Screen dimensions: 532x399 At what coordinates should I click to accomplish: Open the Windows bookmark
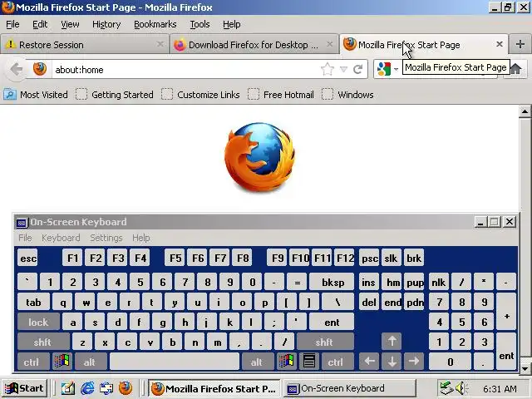pos(347,94)
